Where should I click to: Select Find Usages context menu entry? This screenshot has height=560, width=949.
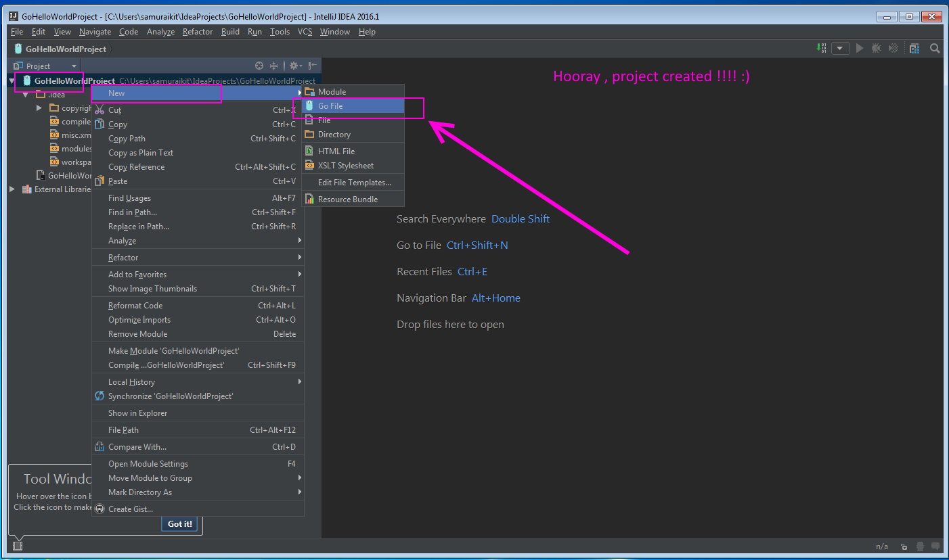[x=198, y=198]
